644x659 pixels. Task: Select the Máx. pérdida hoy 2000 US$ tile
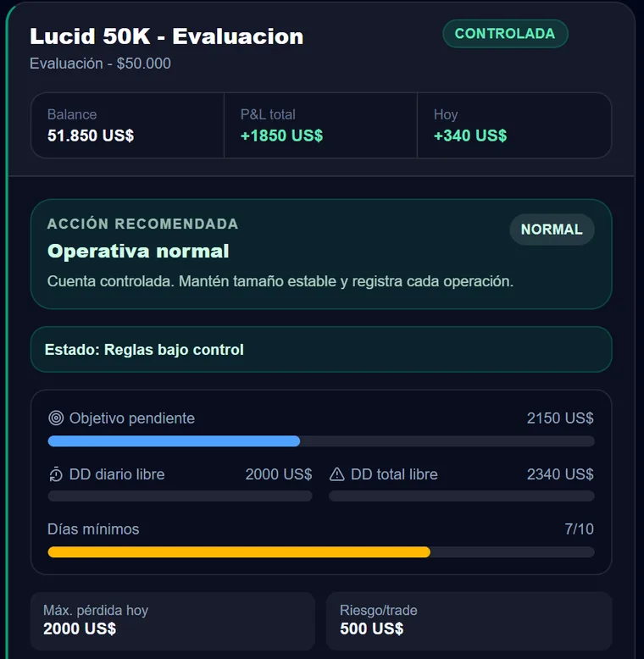coord(173,621)
